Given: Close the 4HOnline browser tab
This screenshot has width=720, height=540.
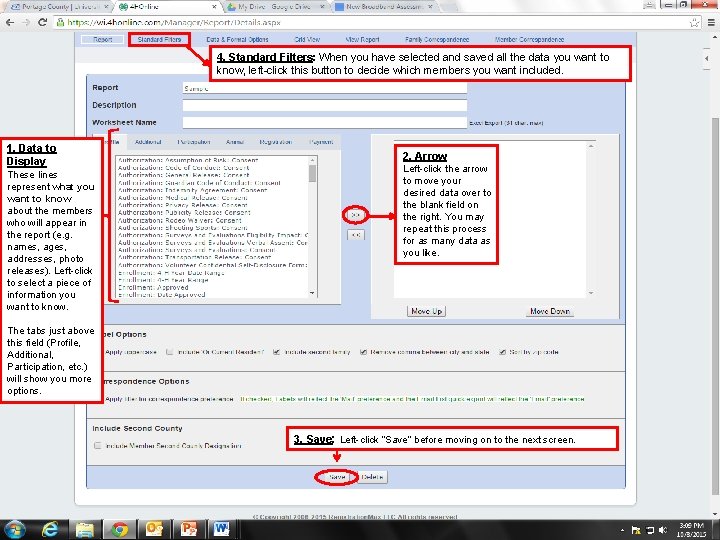Looking at the screenshot, I should point(214,7).
